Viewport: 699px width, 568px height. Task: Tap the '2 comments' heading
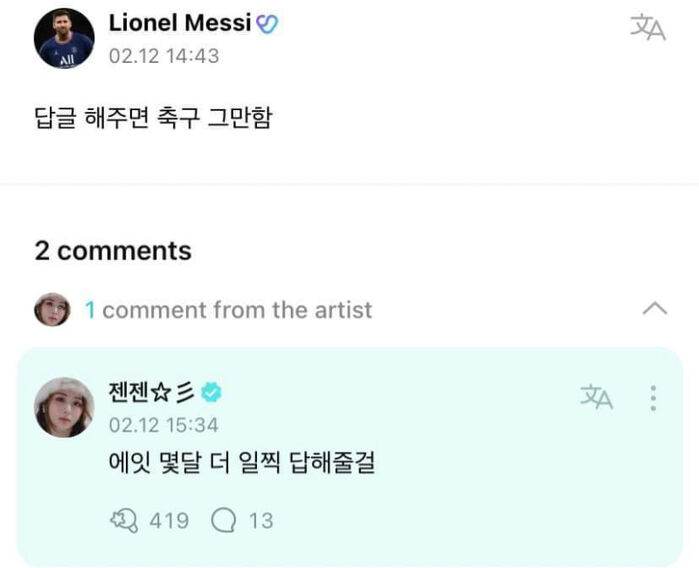point(113,251)
